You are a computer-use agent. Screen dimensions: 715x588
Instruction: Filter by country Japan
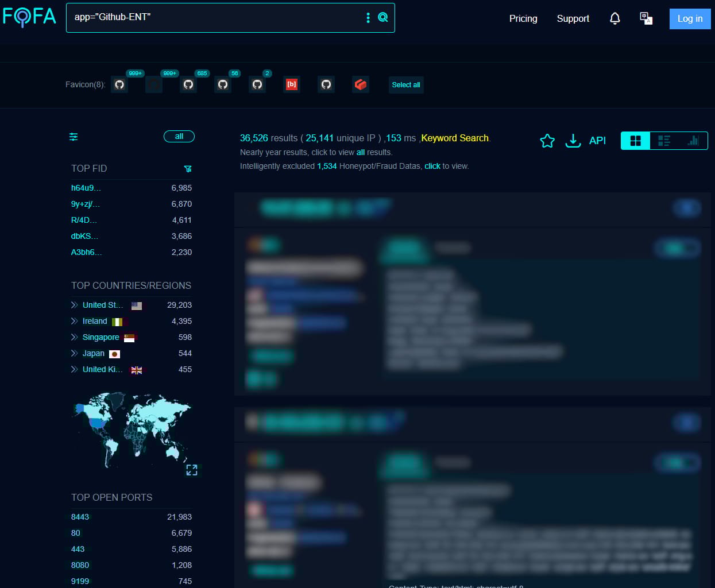[94, 353]
